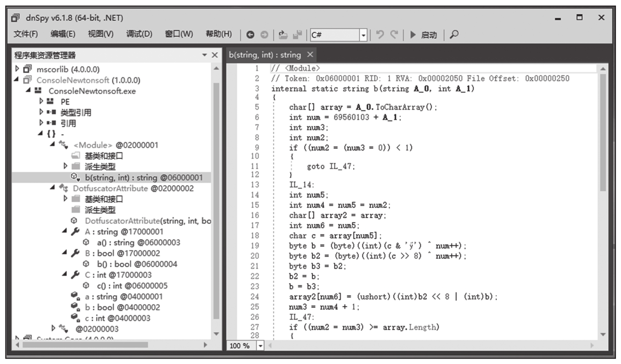
Task: Select field a : string @04000001
Action: pos(123,296)
